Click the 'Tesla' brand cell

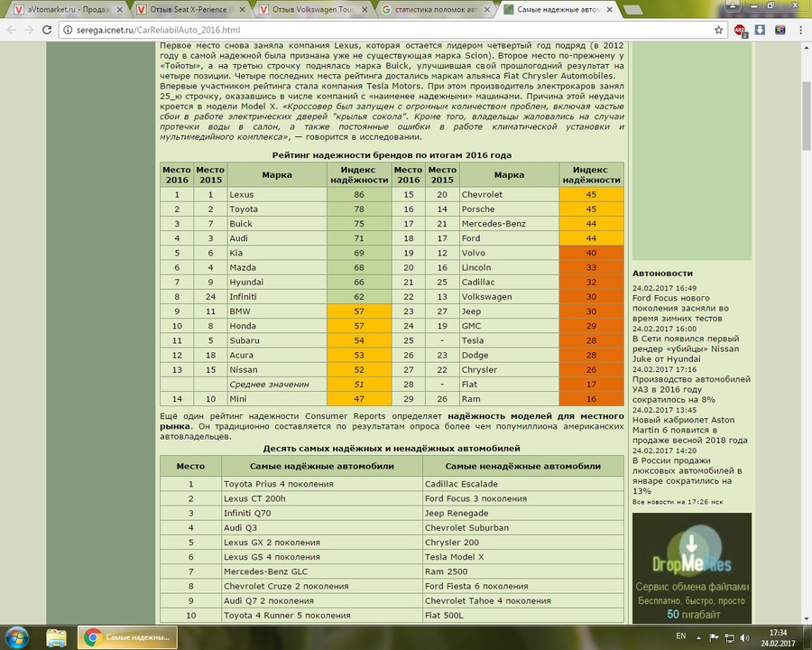click(x=509, y=340)
